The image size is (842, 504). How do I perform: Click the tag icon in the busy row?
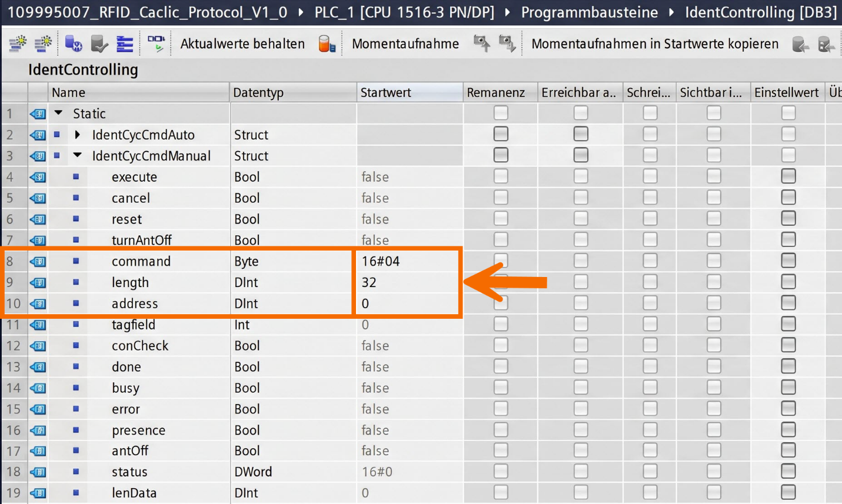pyautogui.click(x=38, y=388)
